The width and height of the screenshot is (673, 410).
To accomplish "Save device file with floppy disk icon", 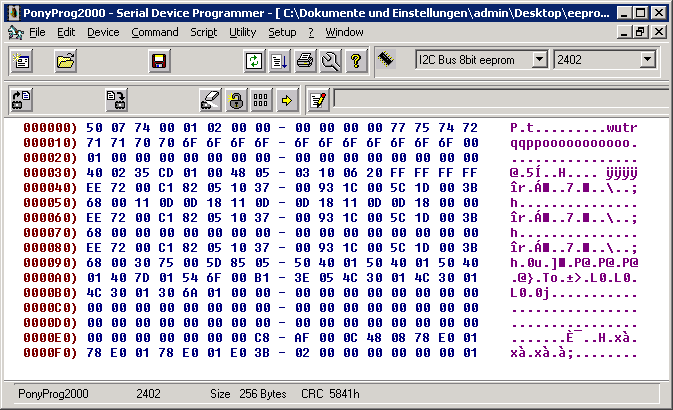I will tap(159, 61).
